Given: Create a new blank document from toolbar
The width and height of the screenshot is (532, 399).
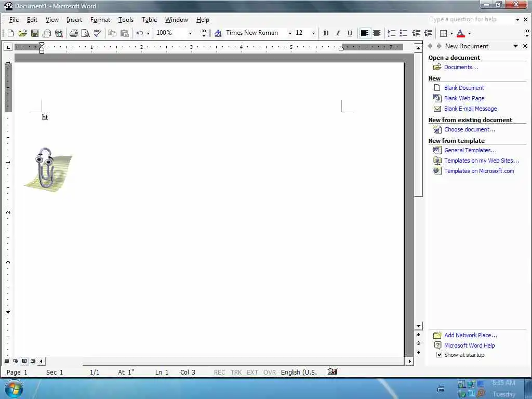Looking at the screenshot, I should tap(10, 33).
